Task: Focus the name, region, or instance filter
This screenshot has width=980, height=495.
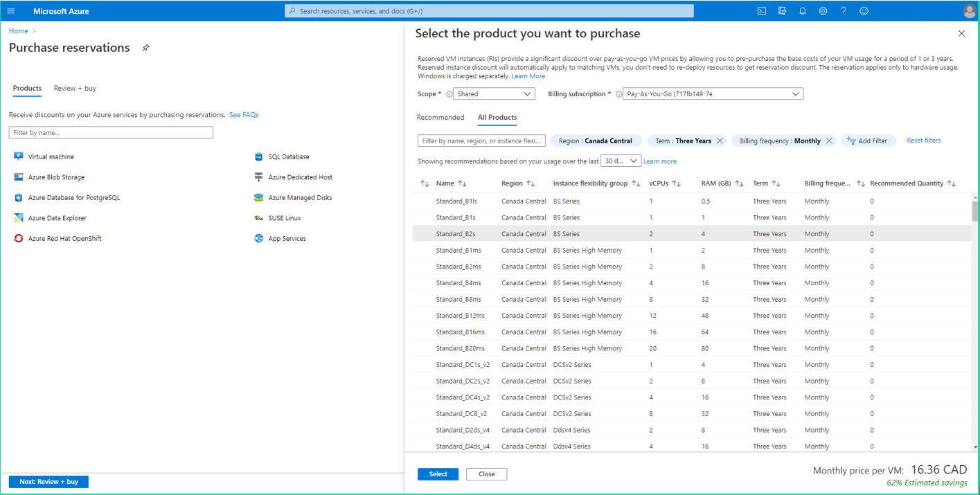Action: tap(481, 141)
